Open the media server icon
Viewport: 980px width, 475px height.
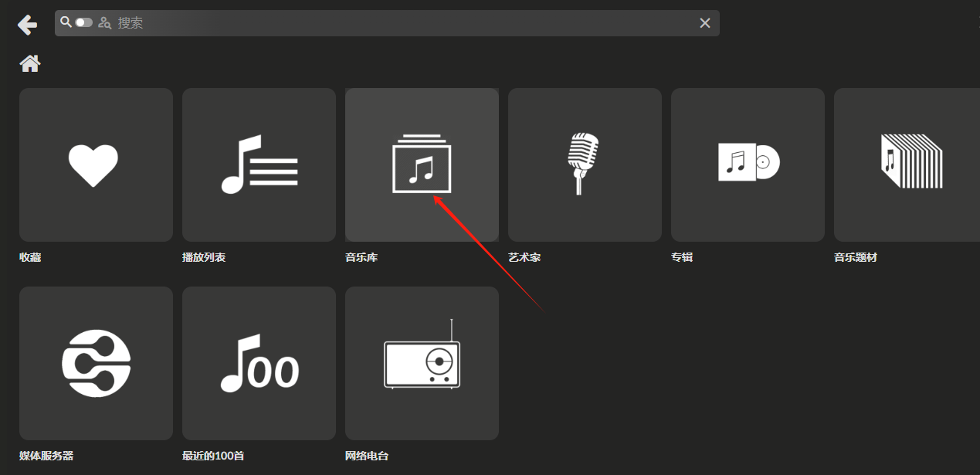(96, 363)
